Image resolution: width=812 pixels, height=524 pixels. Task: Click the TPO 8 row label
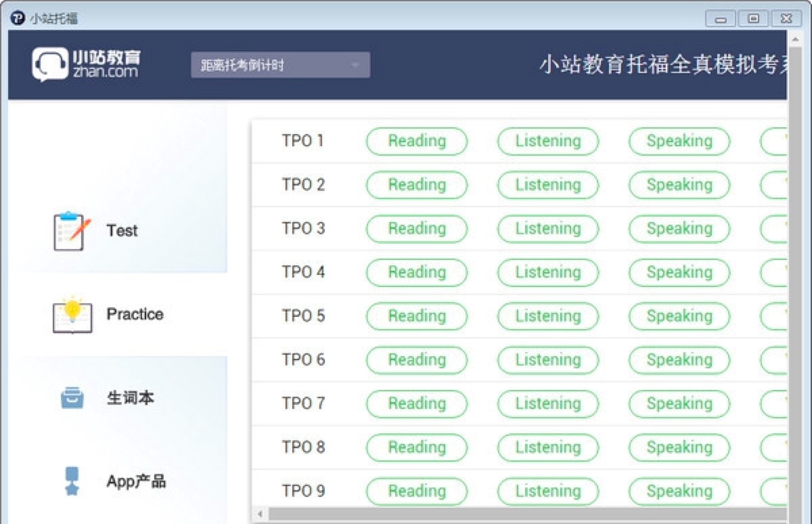coord(303,447)
